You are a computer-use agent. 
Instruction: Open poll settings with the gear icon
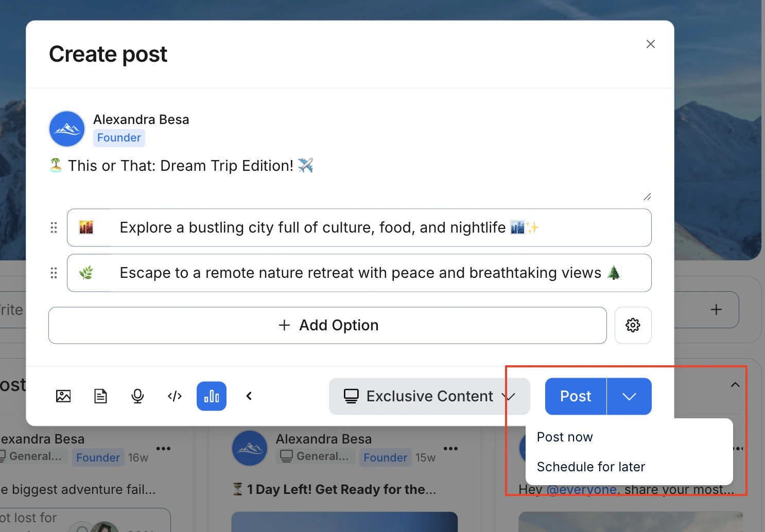pyautogui.click(x=633, y=325)
